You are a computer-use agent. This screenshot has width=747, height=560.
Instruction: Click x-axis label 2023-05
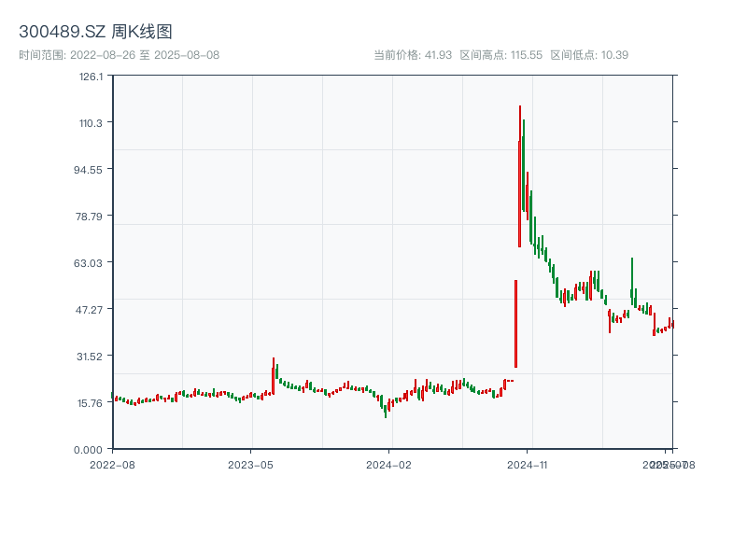(x=250, y=465)
